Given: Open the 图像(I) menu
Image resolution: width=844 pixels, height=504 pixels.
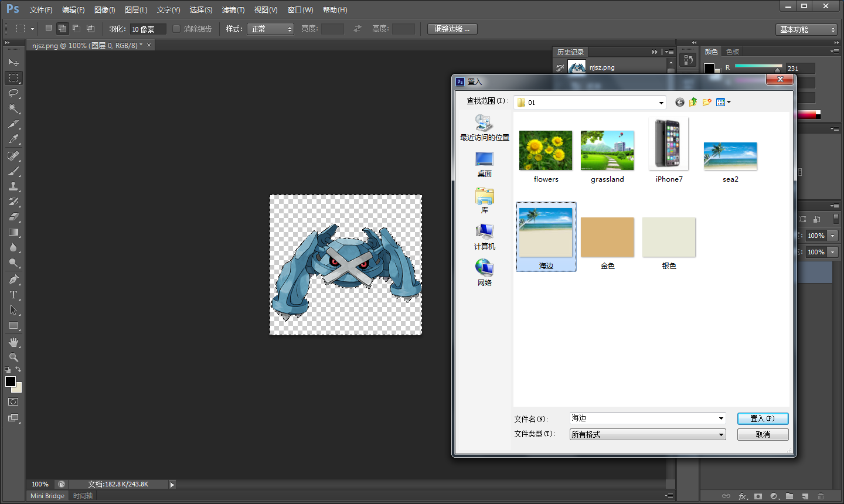Looking at the screenshot, I should [x=105, y=10].
